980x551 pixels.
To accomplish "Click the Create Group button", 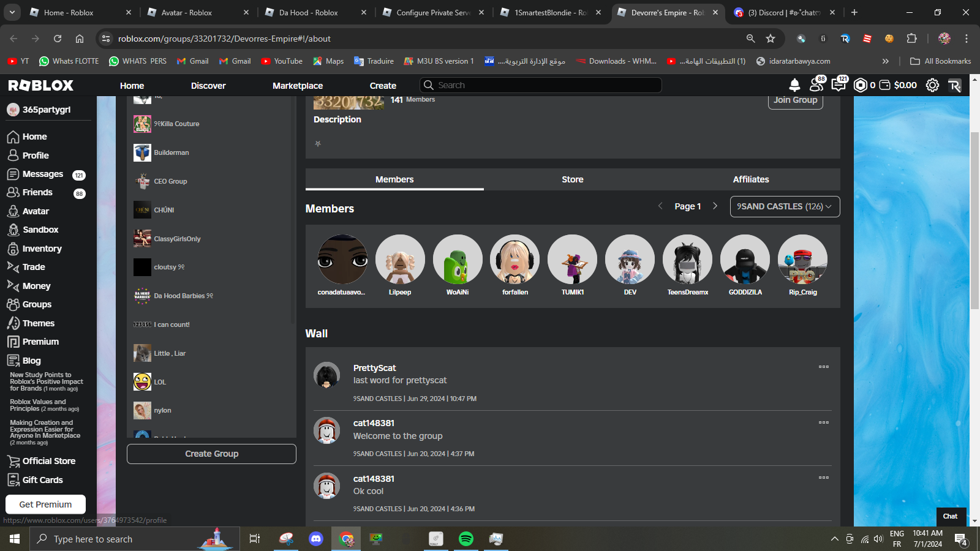I will (x=211, y=454).
